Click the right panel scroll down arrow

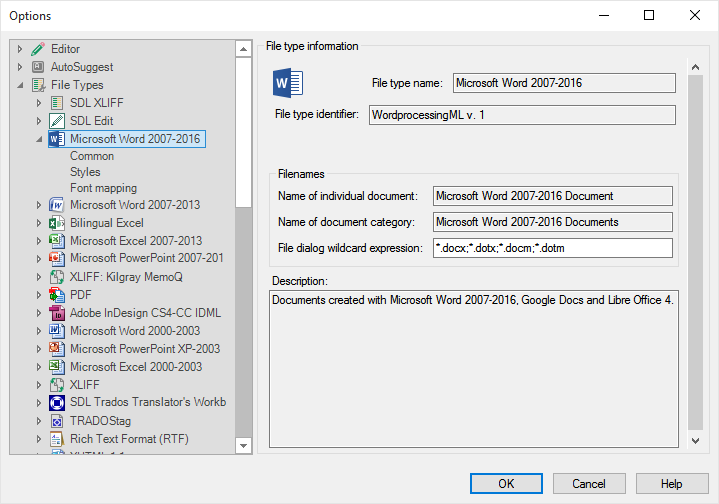coord(696,441)
